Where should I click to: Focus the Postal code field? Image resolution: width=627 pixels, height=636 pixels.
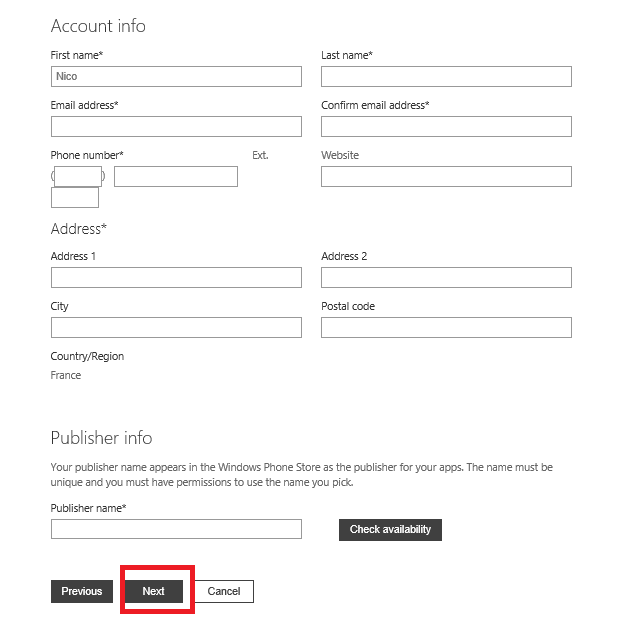click(x=446, y=327)
